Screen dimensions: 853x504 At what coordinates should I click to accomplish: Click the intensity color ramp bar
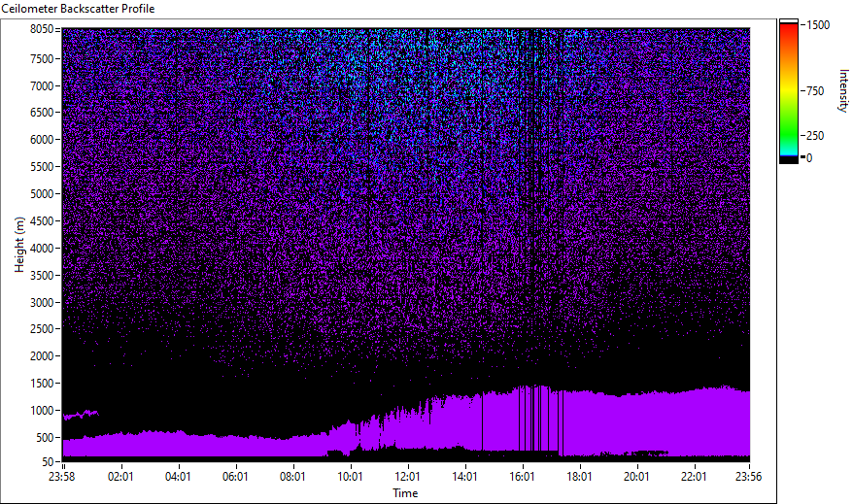[789, 91]
